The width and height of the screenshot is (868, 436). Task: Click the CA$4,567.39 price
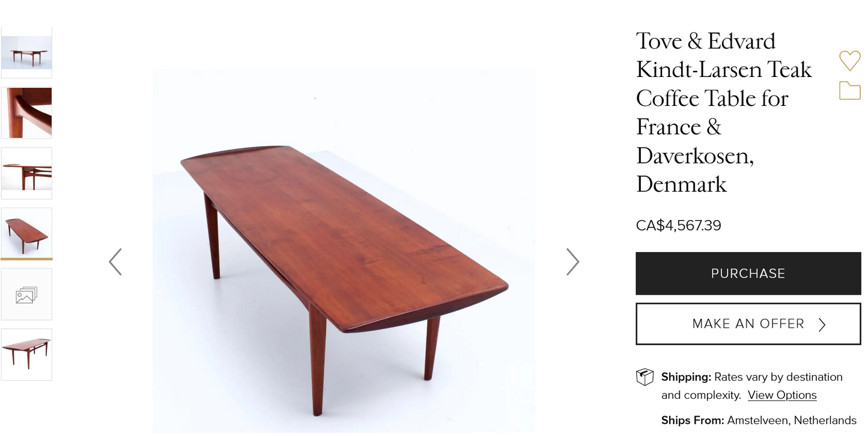[678, 226]
